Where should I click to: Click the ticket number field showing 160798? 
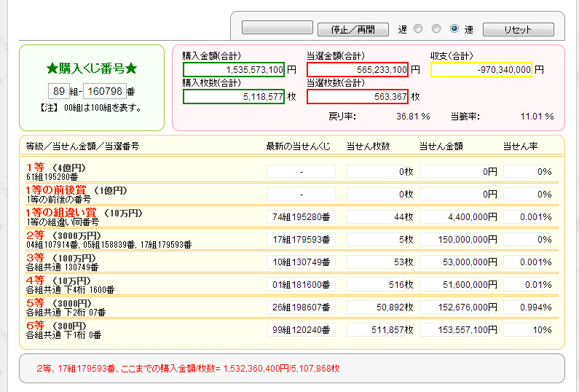[105, 91]
